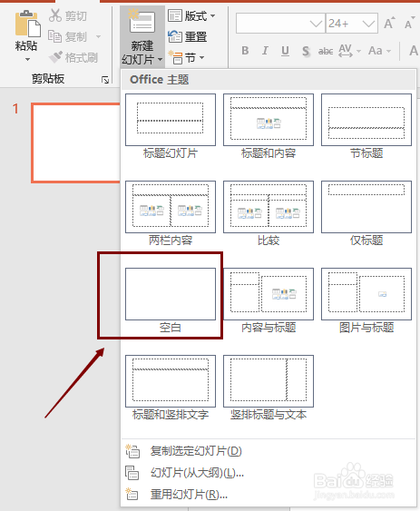Select slide 1 thumbnail
Viewport: 420px width, 511px height.
[76, 142]
